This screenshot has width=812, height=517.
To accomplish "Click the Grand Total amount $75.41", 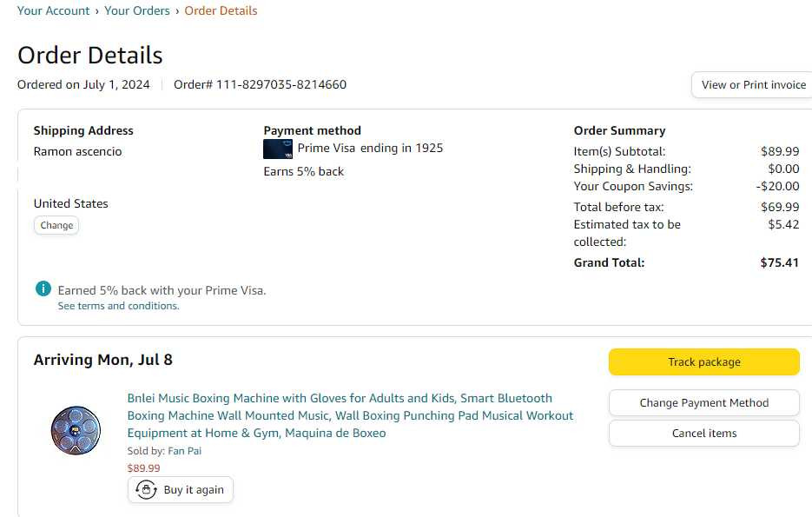I will point(779,262).
